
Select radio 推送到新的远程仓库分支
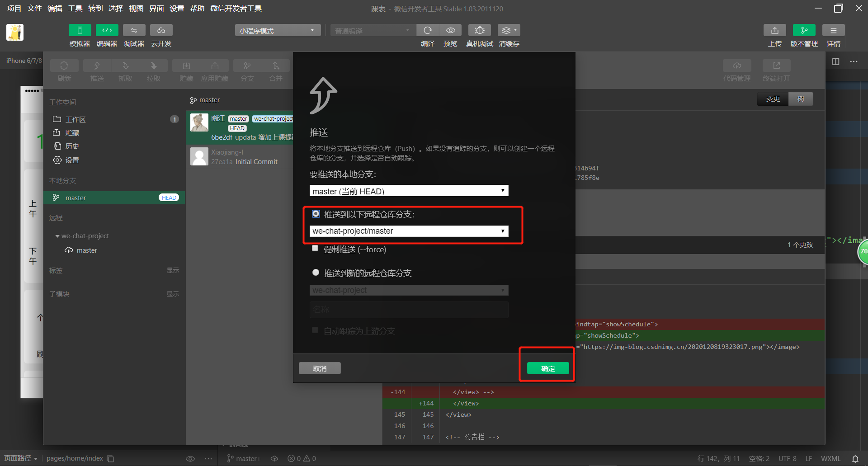click(316, 273)
